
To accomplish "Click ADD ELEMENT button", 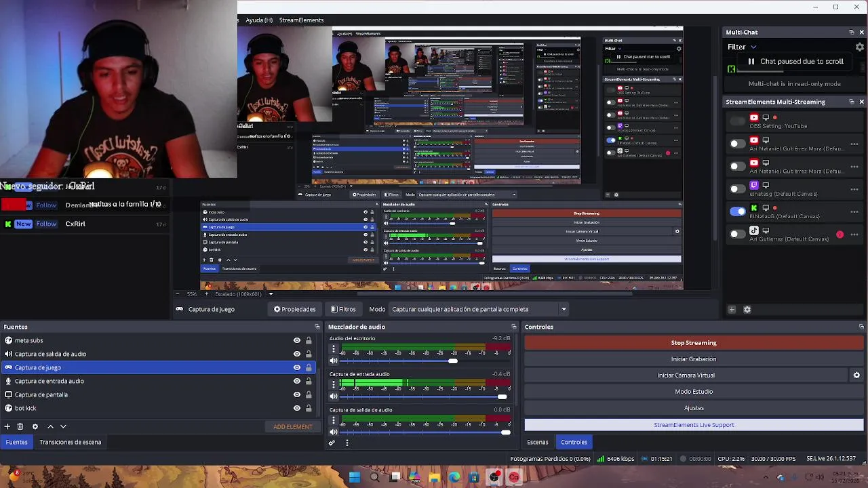I will 293,427.
